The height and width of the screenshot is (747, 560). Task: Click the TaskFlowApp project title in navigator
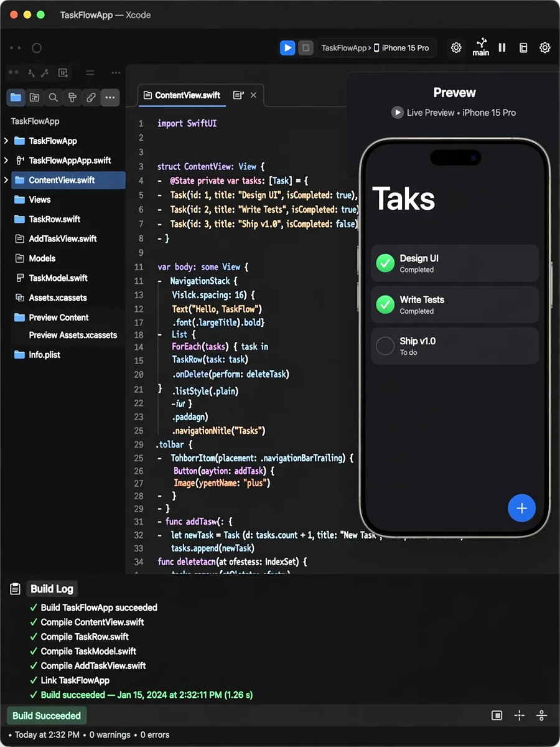(35, 121)
